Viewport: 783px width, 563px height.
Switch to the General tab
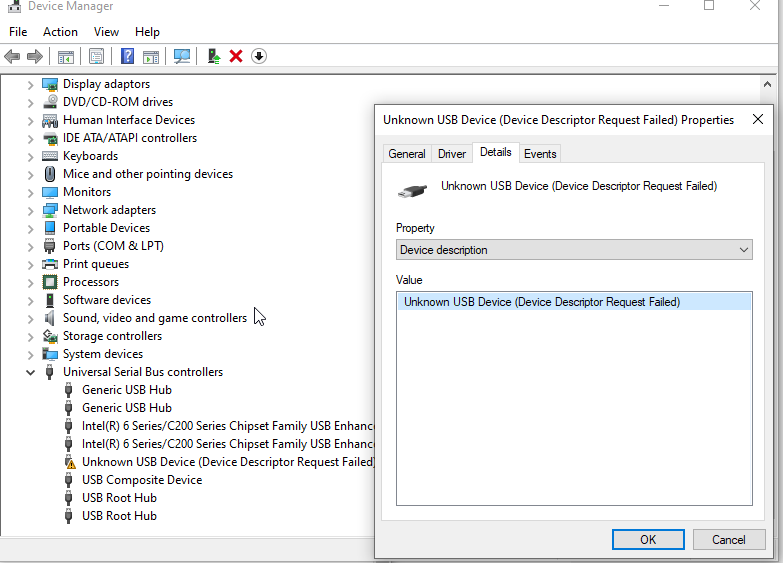407,154
